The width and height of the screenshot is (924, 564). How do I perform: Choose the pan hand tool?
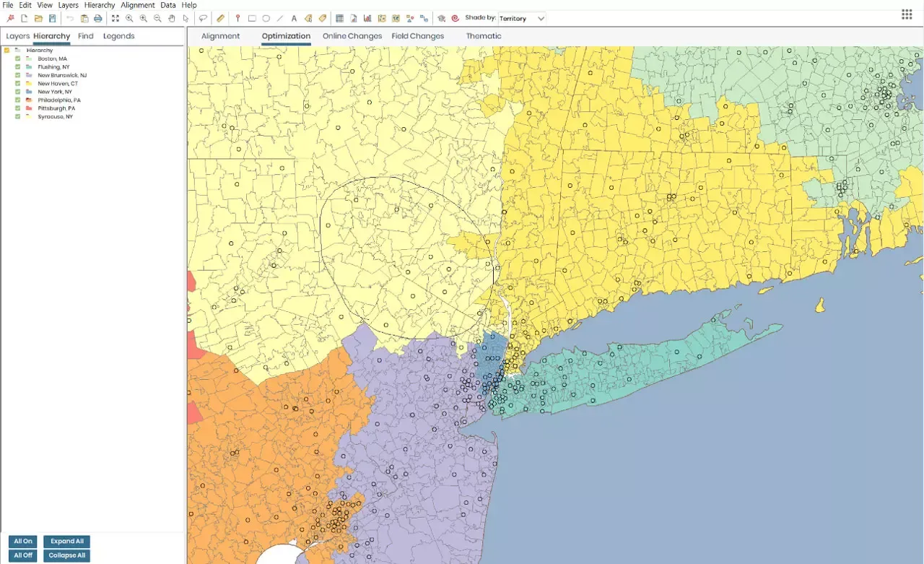click(172, 18)
